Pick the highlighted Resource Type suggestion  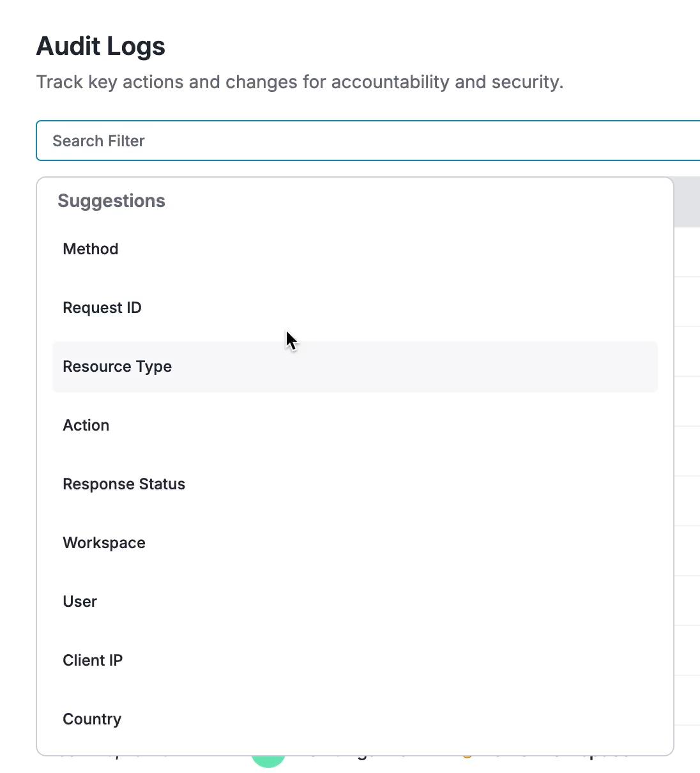tap(355, 367)
